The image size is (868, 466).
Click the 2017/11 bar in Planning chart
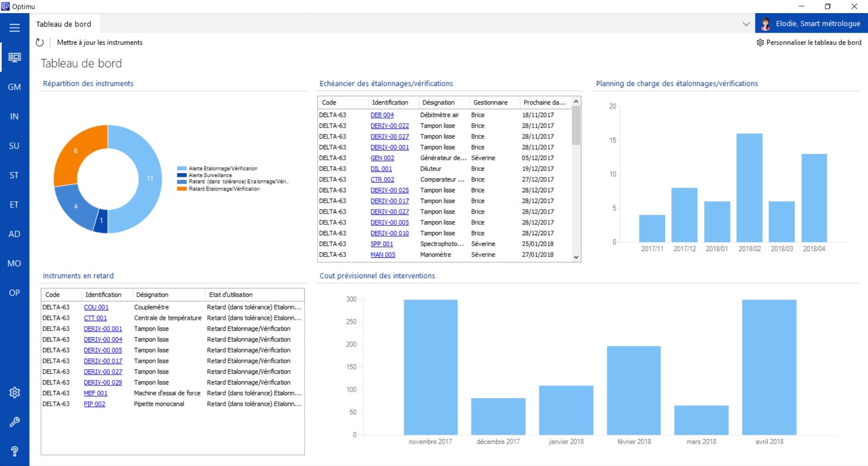(x=652, y=228)
